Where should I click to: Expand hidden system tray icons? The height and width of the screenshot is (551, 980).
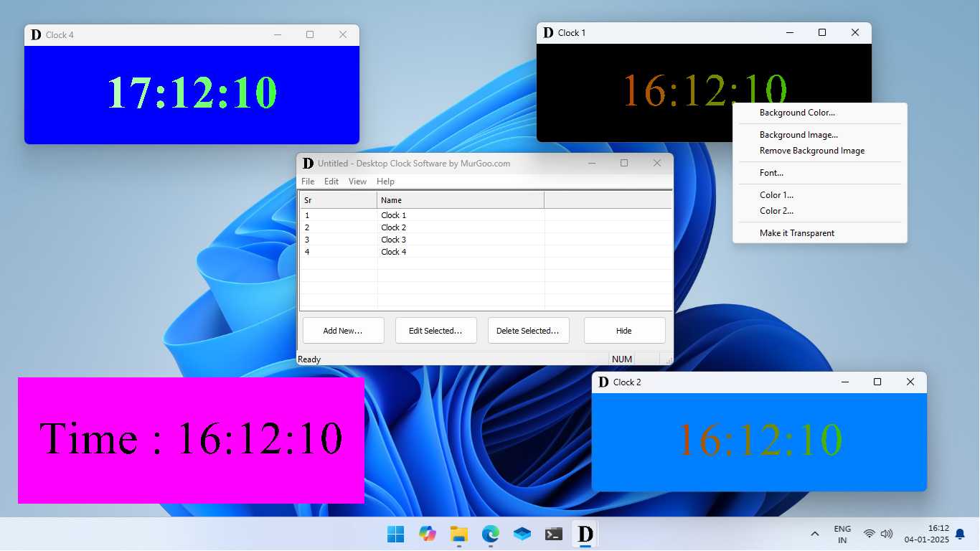point(814,534)
